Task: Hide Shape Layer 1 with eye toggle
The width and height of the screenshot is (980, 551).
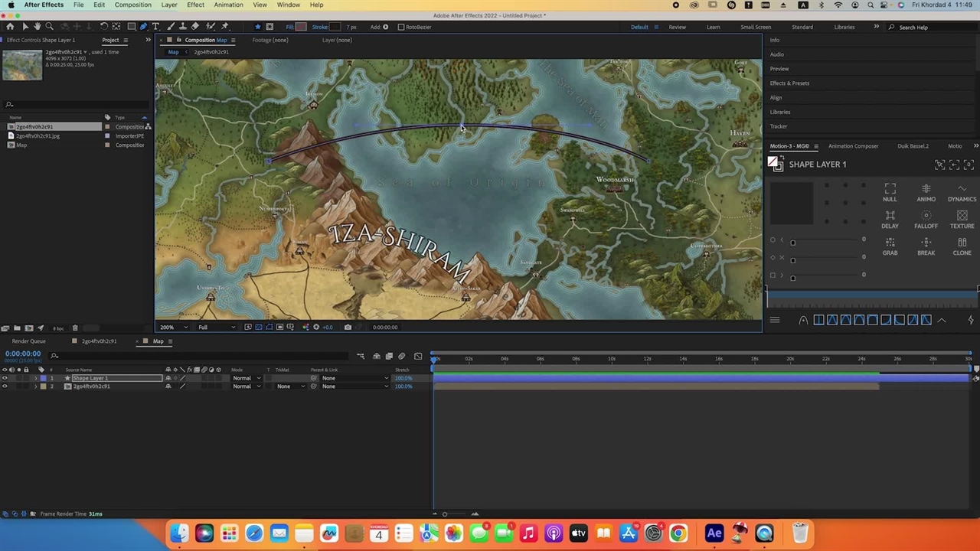Action: pos(5,378)
